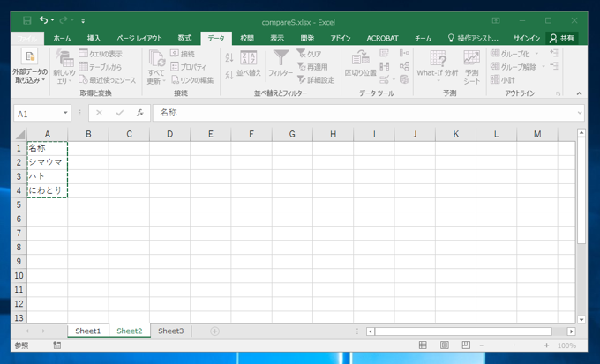600x364 pixels.
Task: Click the すべて更新 refresh icon
Action: click(156, 58)
